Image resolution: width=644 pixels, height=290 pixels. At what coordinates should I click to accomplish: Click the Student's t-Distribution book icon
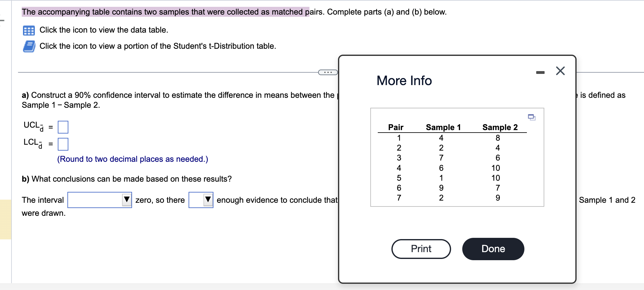click(x=29, y=46)
